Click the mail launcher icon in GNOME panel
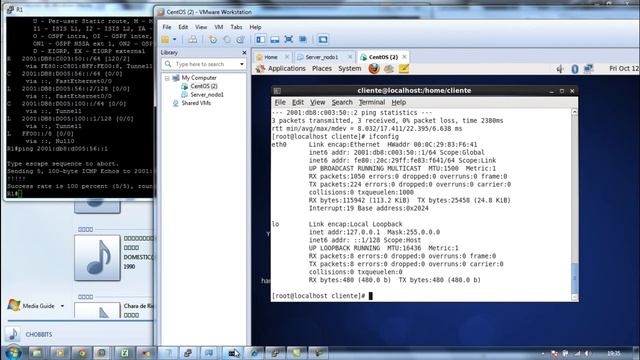640x360 pixels. (389, 69)
